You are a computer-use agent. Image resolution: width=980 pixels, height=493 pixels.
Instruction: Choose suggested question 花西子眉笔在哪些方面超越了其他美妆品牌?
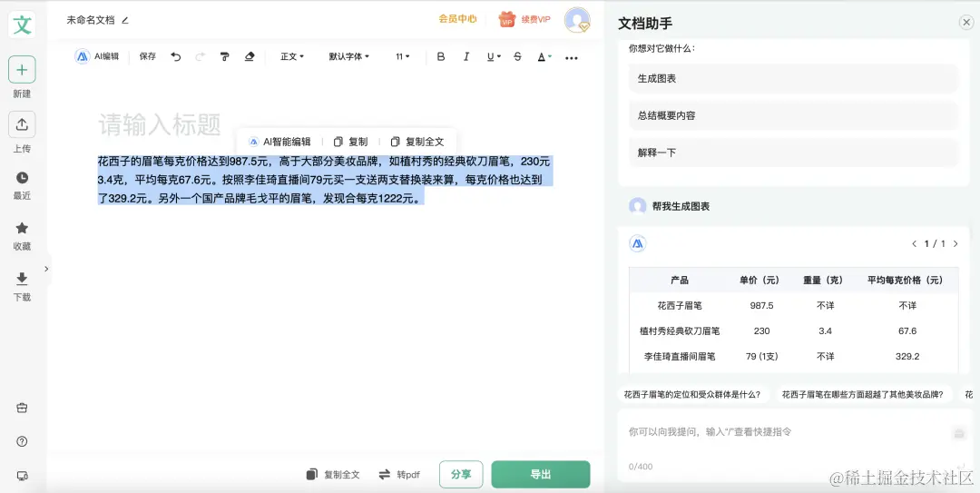(x=863, y=394)
